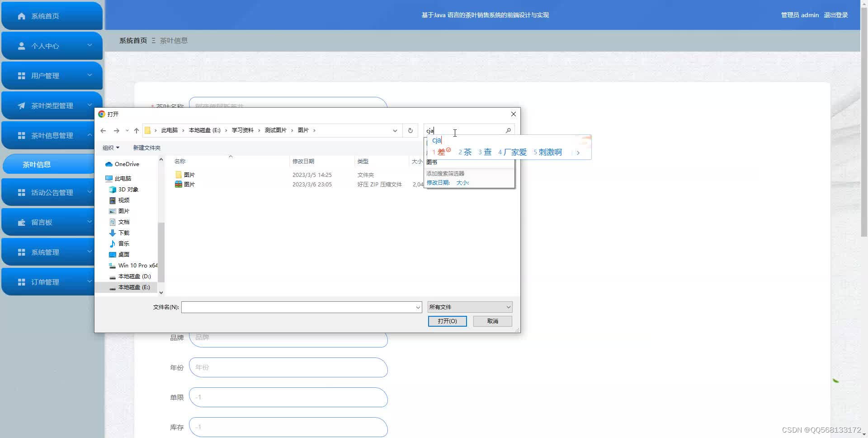Choose IME candidate 茶
This screenshot has width=868, height=438.
point(465,152)
